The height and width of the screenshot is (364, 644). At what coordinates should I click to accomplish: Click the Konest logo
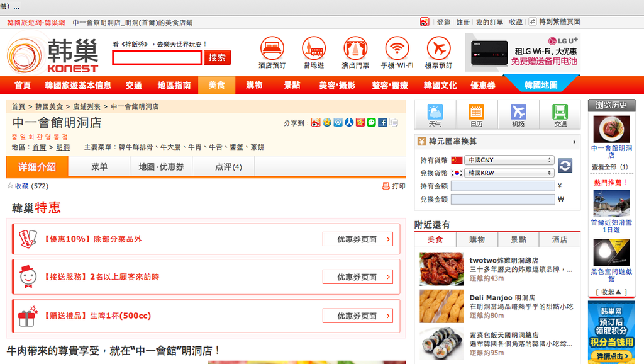[52, 55]
